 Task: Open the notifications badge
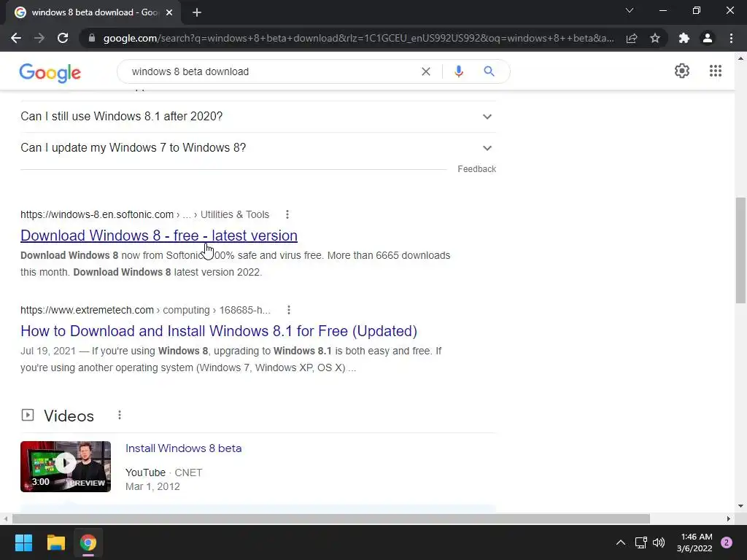coord(727,542)
